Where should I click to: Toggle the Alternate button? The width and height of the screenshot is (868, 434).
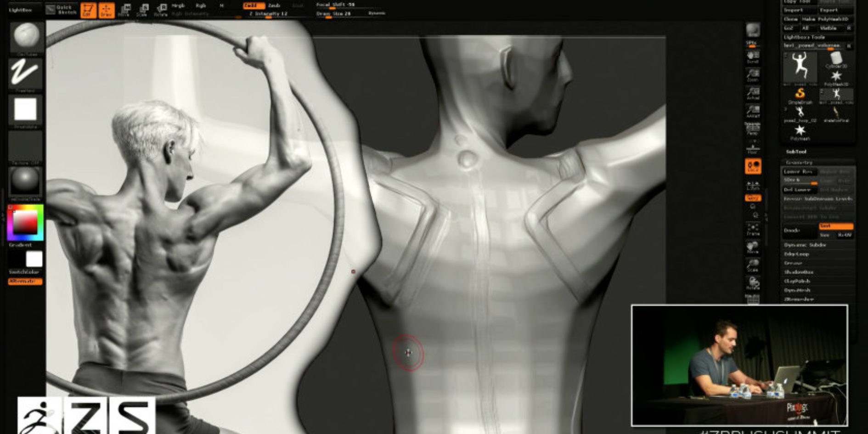pos(25,281)
